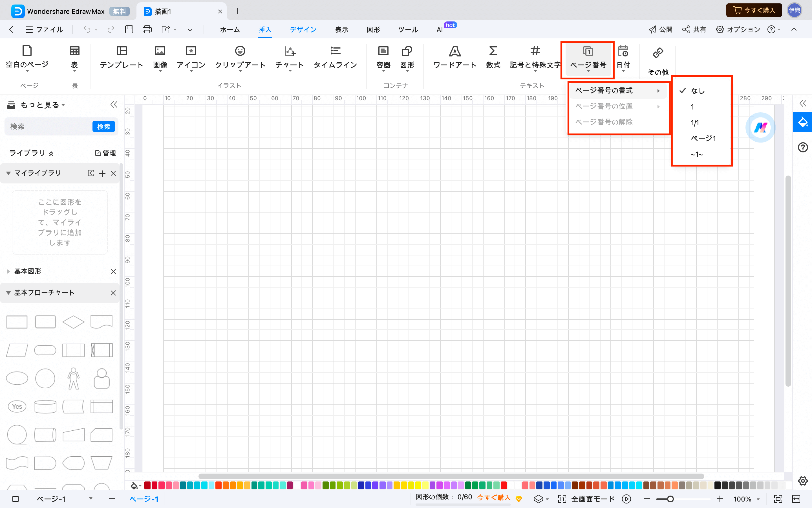Click fit-to-width icon in status bar

(x=796, y=499)
